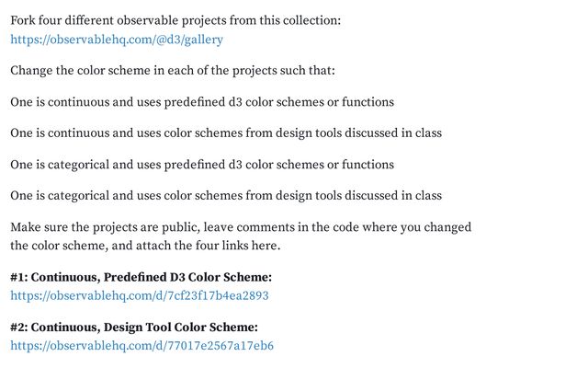The width and height of the screenshot is (588, 368).
Task: Click the "Make sure the projects are public" line
Action: coord(241,227)
